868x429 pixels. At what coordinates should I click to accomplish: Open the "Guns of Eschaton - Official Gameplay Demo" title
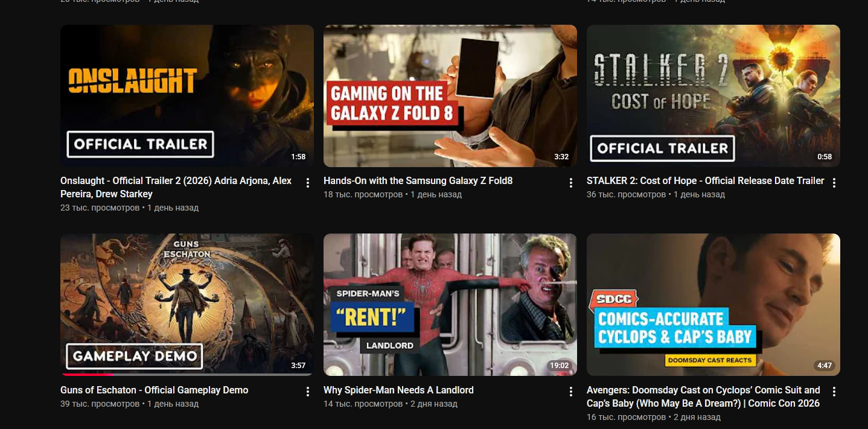pyautogui.click(x=154, y=390)
